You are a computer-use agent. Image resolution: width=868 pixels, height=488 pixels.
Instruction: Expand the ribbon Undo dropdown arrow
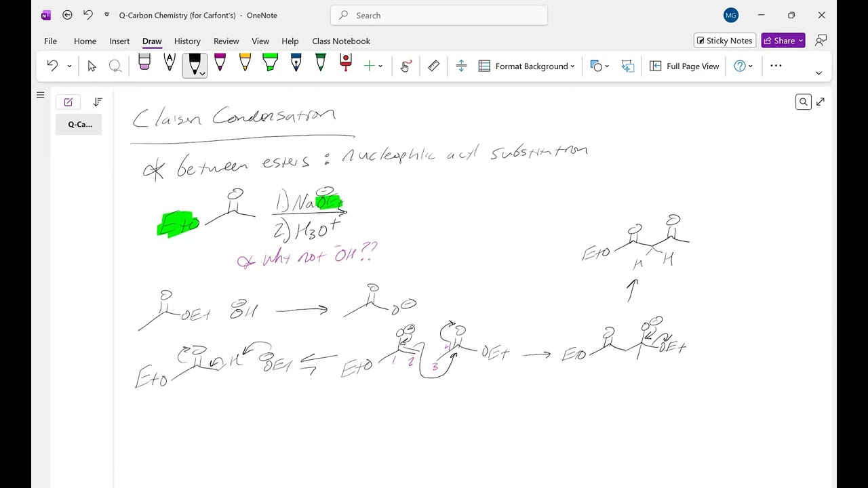[x=69, y=66]
